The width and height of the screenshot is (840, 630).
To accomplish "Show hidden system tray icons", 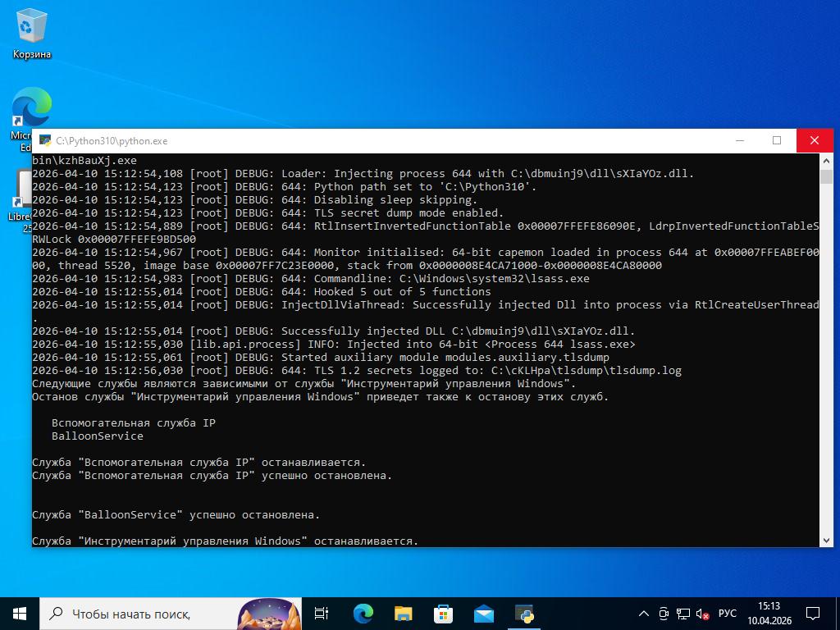I will click(645, 614).
